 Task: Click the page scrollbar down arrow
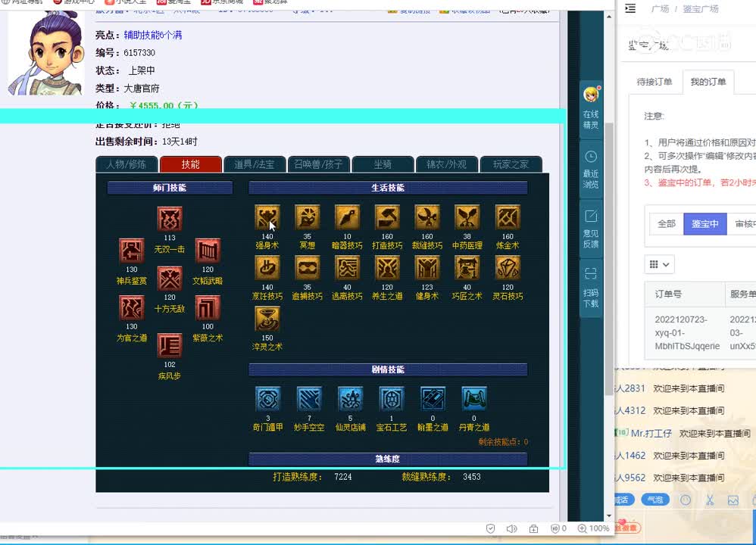609,515
